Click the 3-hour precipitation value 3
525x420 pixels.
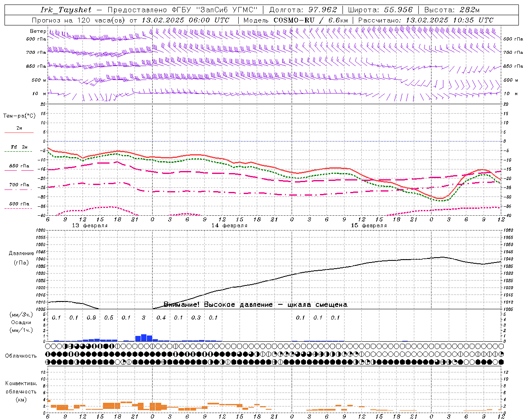point(144,318)
